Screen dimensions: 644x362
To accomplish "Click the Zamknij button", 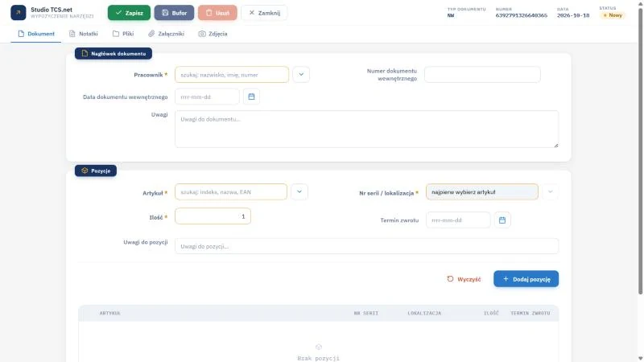I will coord(264,13).
